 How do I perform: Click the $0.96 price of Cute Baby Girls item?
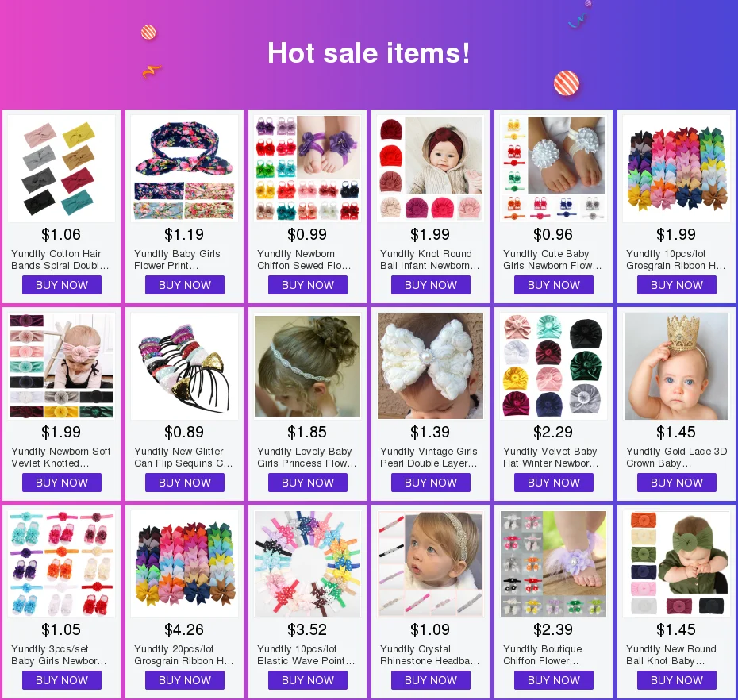click(553, 234)
